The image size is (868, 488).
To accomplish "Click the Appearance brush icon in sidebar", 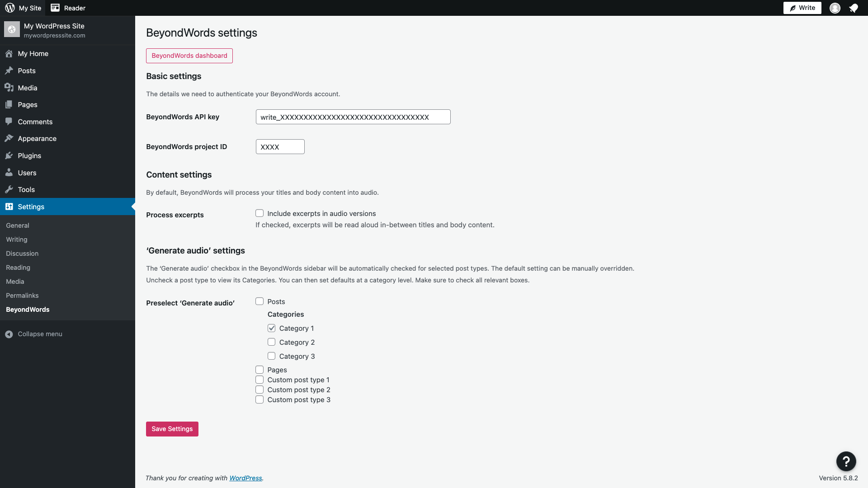I will [9, 138].
